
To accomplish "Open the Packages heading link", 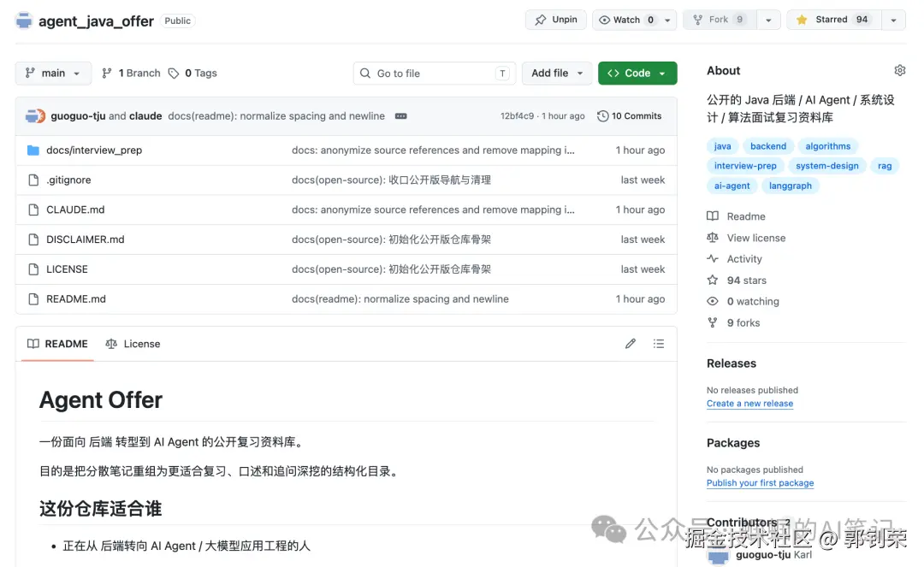I will coord(733,443).
